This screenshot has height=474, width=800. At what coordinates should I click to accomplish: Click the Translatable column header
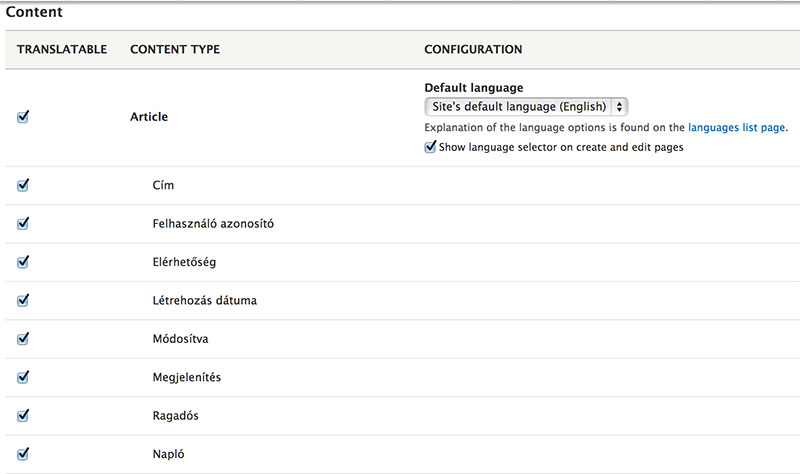pos(62,49)
